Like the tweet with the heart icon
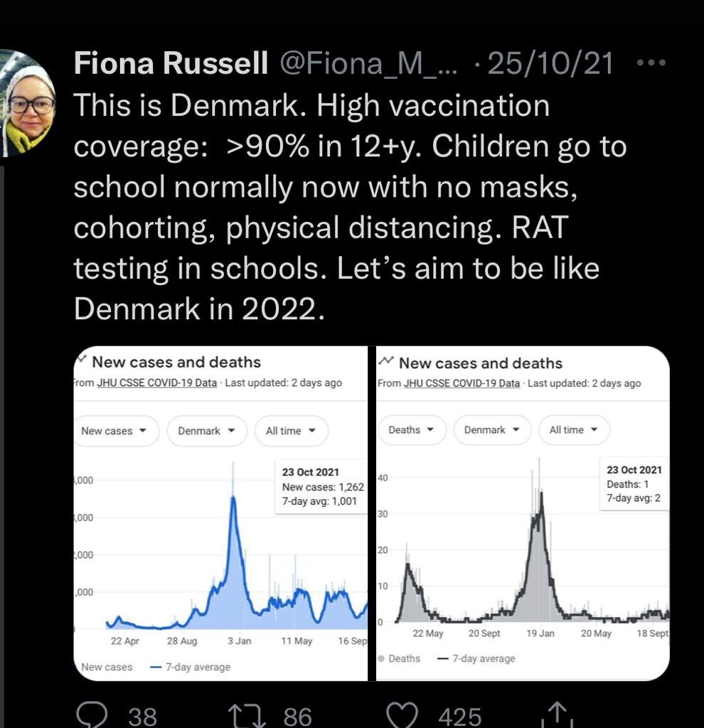The image size is (704, 728). pos(402,715)
